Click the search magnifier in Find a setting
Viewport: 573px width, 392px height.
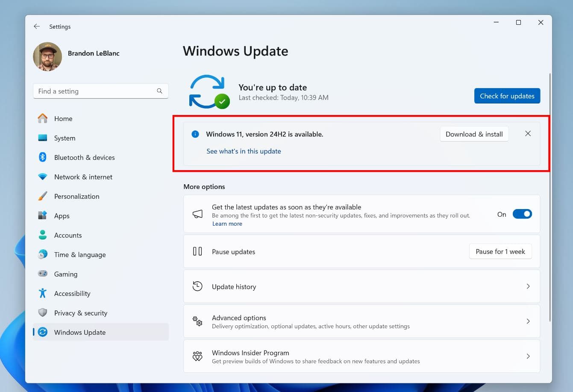pos(159,91)
